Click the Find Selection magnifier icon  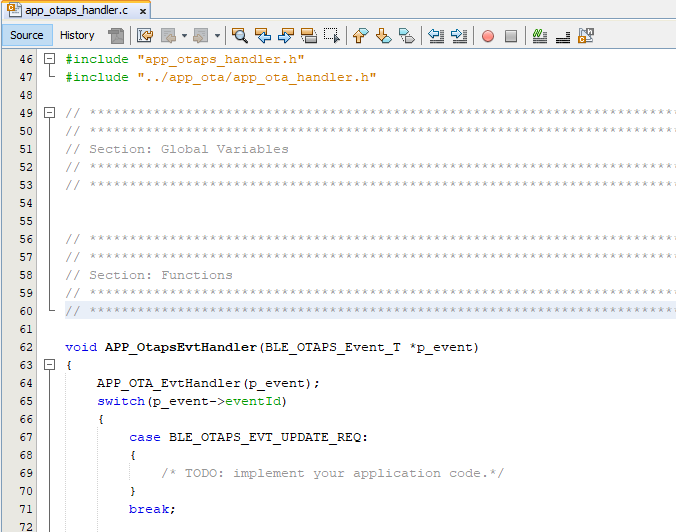(x=239, y=35)
